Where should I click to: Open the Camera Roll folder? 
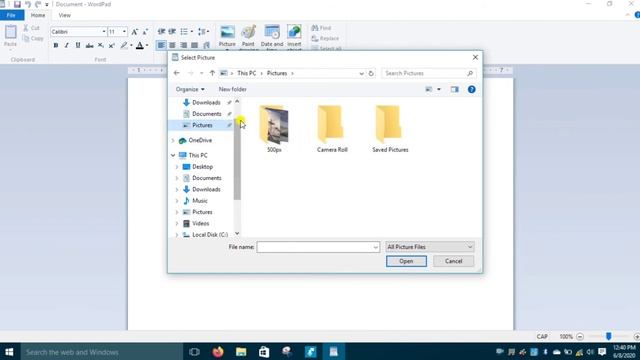click(332, 129)
